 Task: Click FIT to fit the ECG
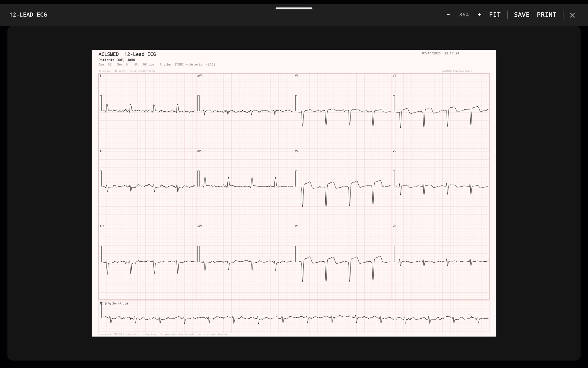495,15
